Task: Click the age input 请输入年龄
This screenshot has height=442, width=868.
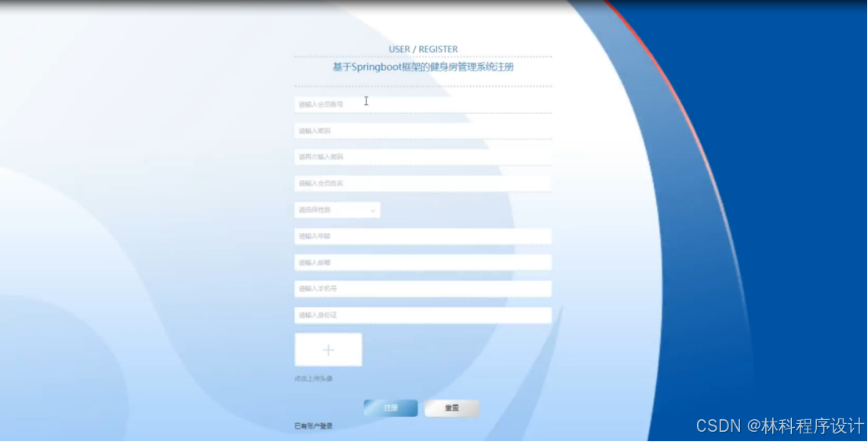Action: (x=423, y=236)
